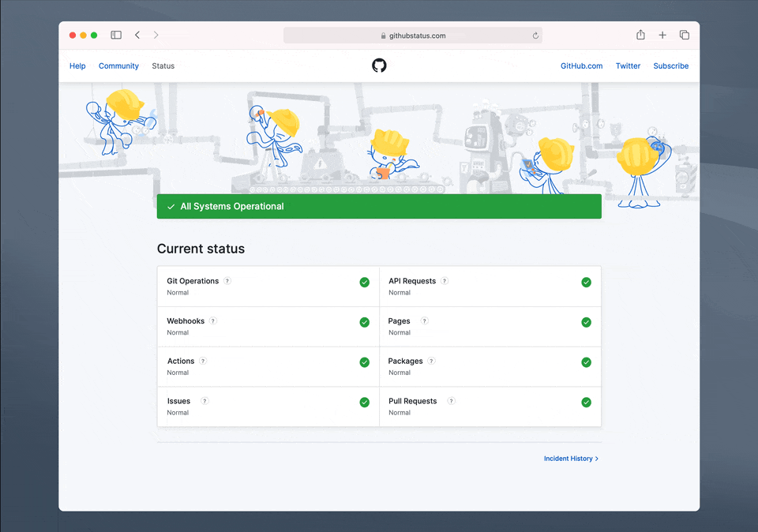Open a new tab with plus icon
Screen dimensions: 758x532
click(x=662, y=35)
